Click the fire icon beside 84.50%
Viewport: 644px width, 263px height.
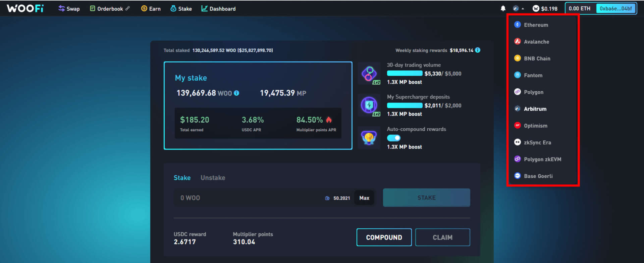pos(329,120)
